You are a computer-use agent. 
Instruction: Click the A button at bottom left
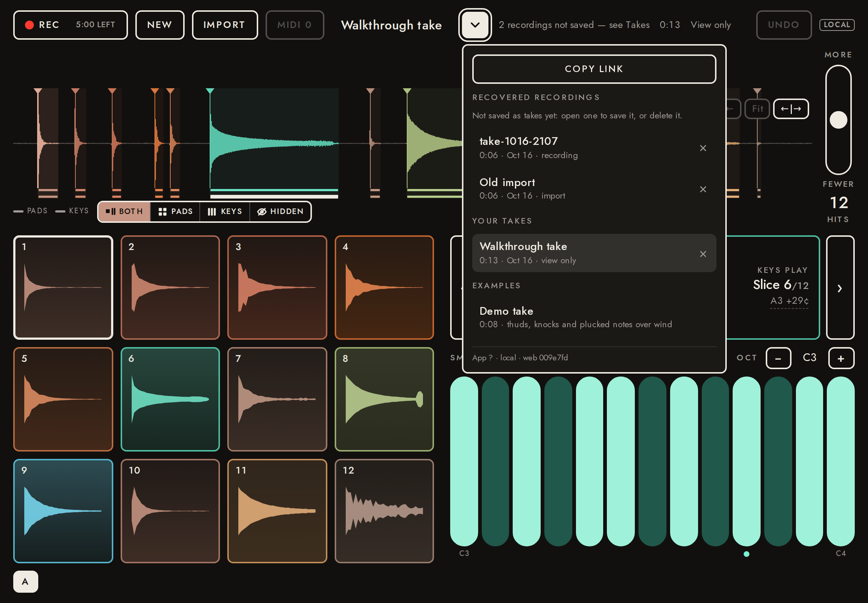(x=25, y=581)
